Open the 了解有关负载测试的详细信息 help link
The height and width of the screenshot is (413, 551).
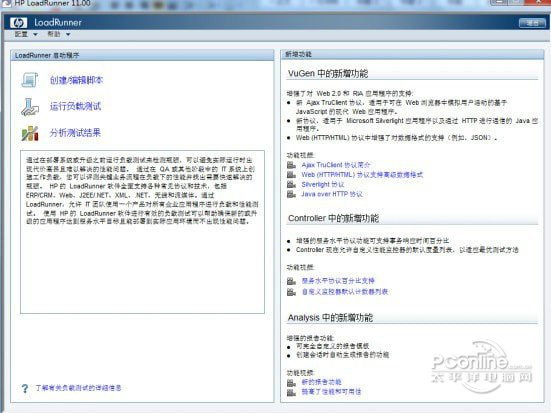[78, 388]
